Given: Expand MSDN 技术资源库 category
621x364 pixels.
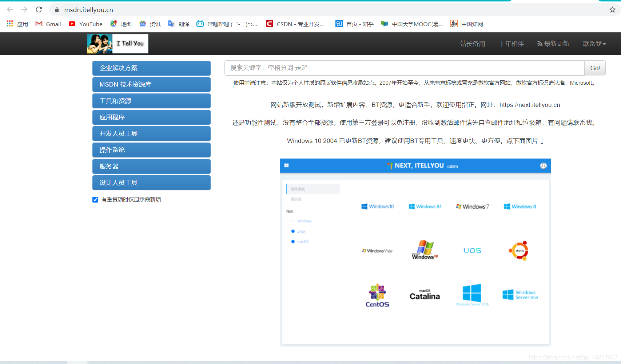Looking at the screenshot, I should pos(151,84).
